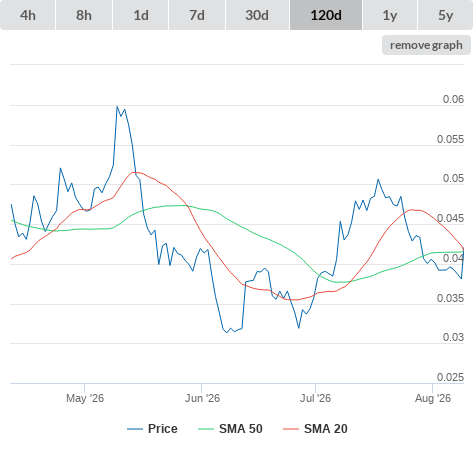474x455 pixels.
Task: Select the active 120d tab
Action: point(326,15)
